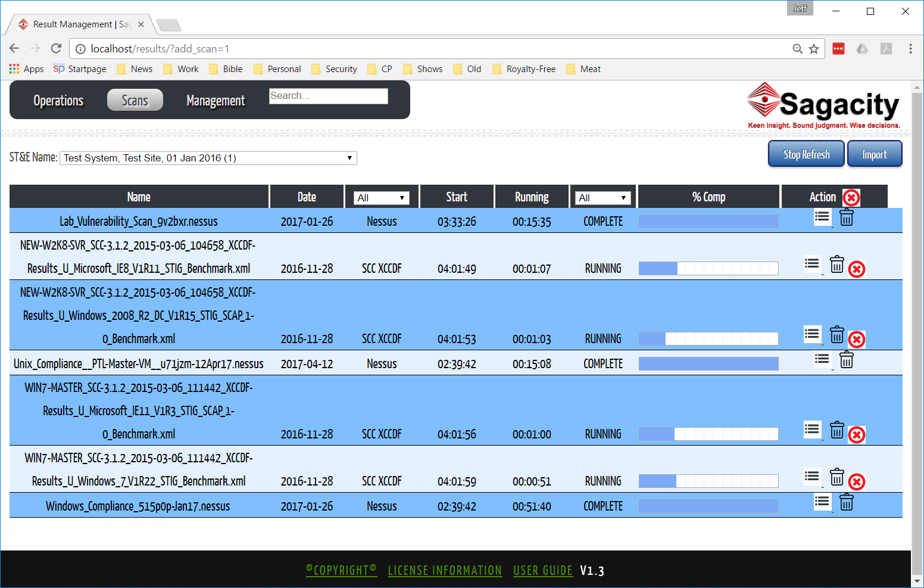The height and width of the screenshot is (588, 924).
Task: Click the Stop Refresh button
Action: pos(806,154)
